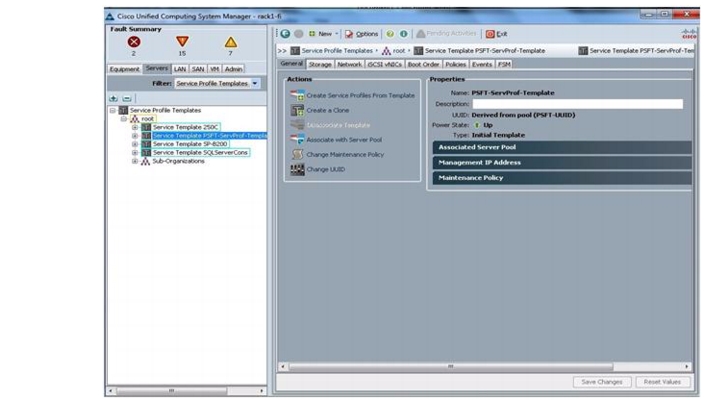This screenshot has height=404, width=704.
Task: Click the minor faults yellow warning icon
Action: coord(231,42)
